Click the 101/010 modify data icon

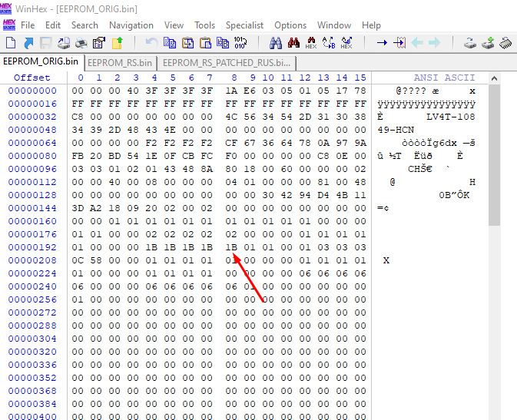point(240,43)
